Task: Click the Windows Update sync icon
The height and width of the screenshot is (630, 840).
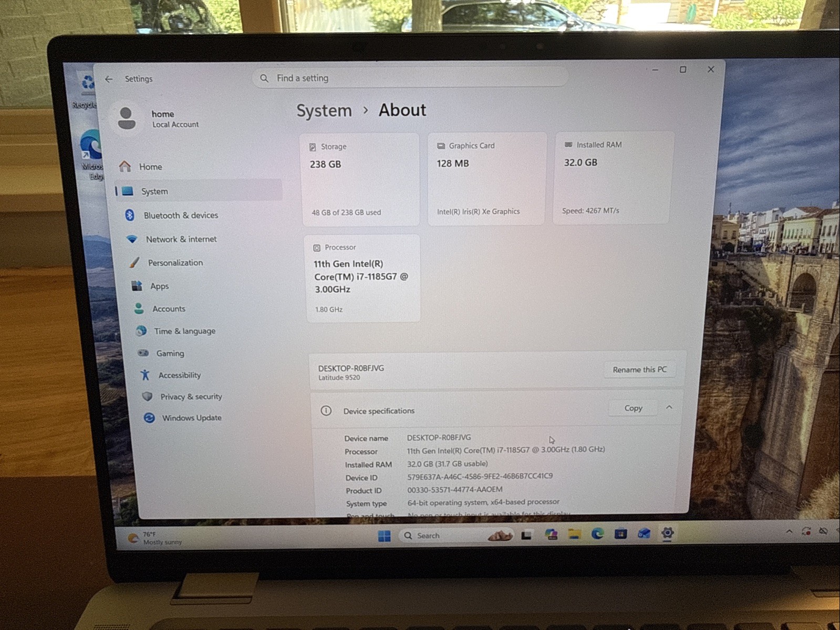Action: tap(149, 418)
